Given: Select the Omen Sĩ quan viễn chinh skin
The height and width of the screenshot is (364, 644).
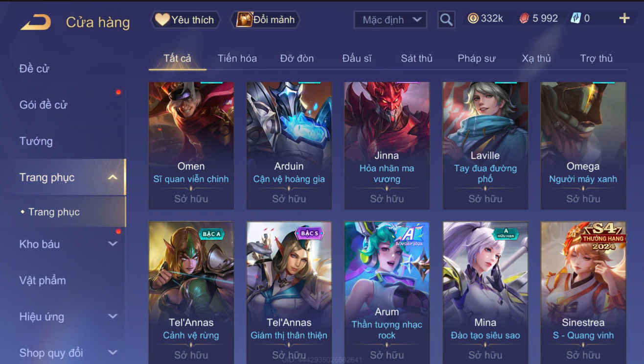Looking at the screenshot, I should (191, 146).
